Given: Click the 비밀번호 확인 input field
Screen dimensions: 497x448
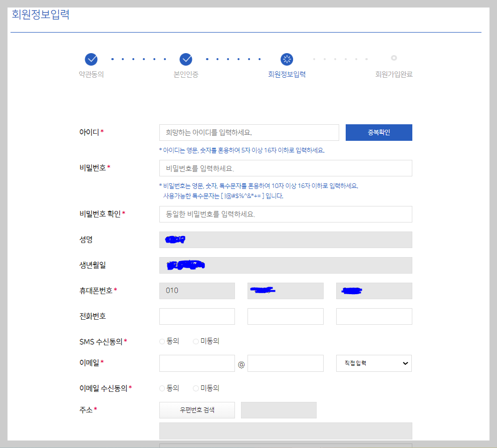Looking at the screenshot, I should [285, 214].
